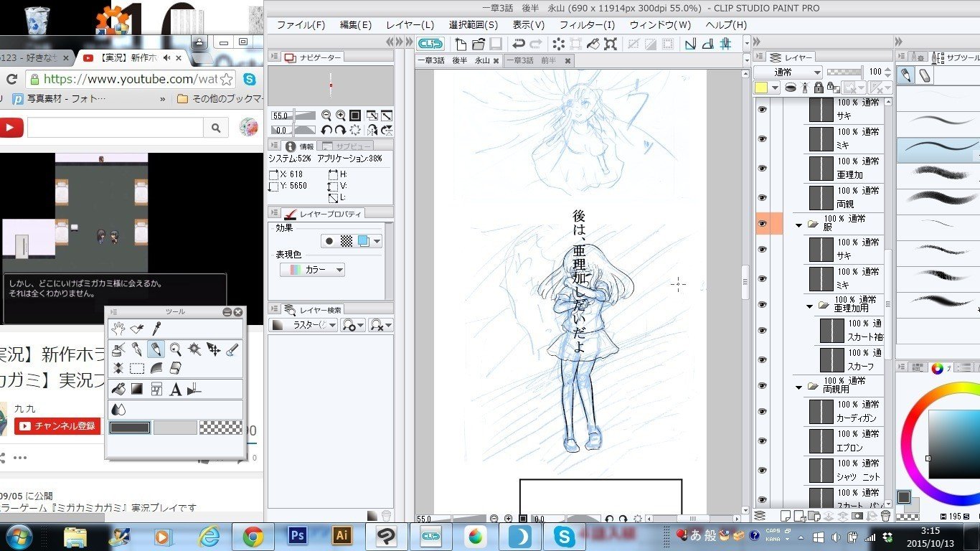Hide the 両親 layer via eye icon

762,197
